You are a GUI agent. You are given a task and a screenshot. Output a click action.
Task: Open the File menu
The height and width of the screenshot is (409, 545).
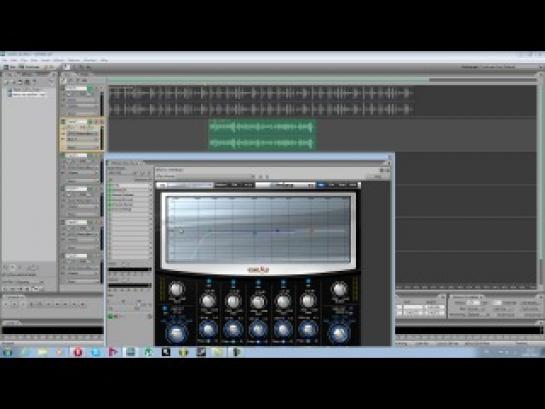click(x=4, y=60)
